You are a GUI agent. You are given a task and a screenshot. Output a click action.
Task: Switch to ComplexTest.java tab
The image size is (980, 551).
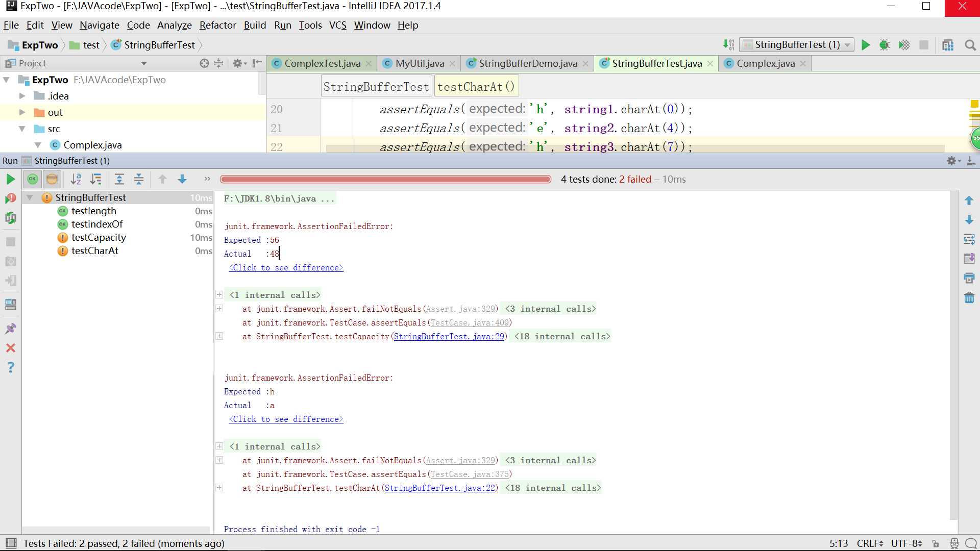tap(322, 63)
